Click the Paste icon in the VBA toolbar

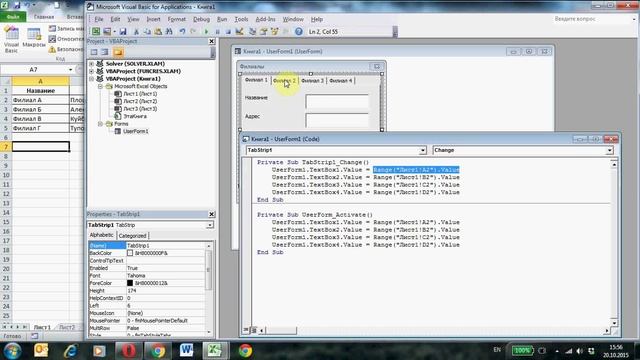click(158, 31)
